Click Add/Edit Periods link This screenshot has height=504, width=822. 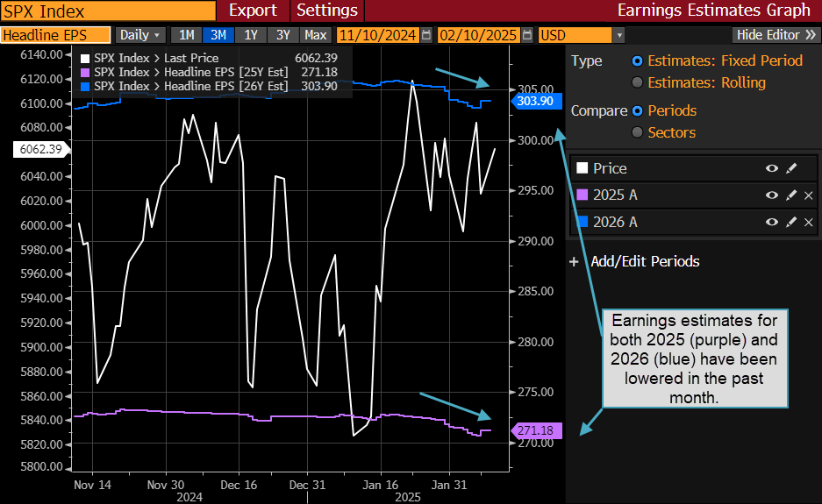pyautogui.click(x=645, y=261)
